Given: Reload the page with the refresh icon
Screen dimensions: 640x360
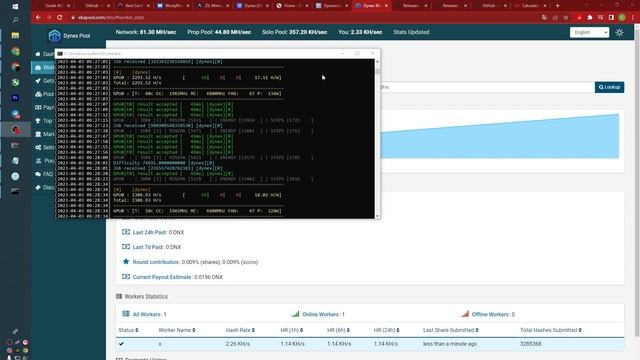Looking at the screenshot, I should click(60, 18).
